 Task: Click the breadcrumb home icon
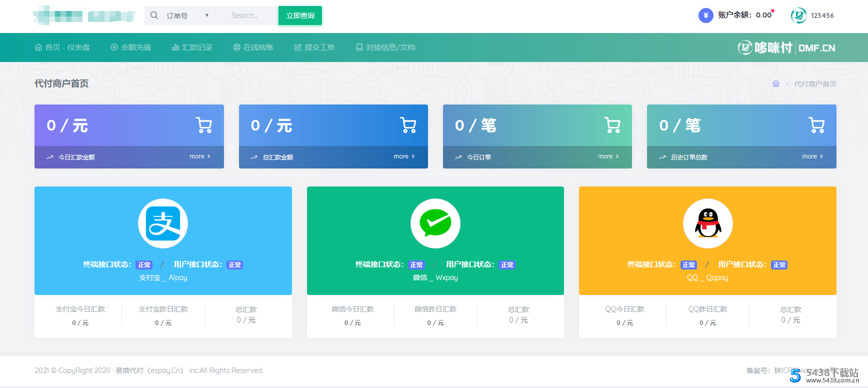coord(776,83)
